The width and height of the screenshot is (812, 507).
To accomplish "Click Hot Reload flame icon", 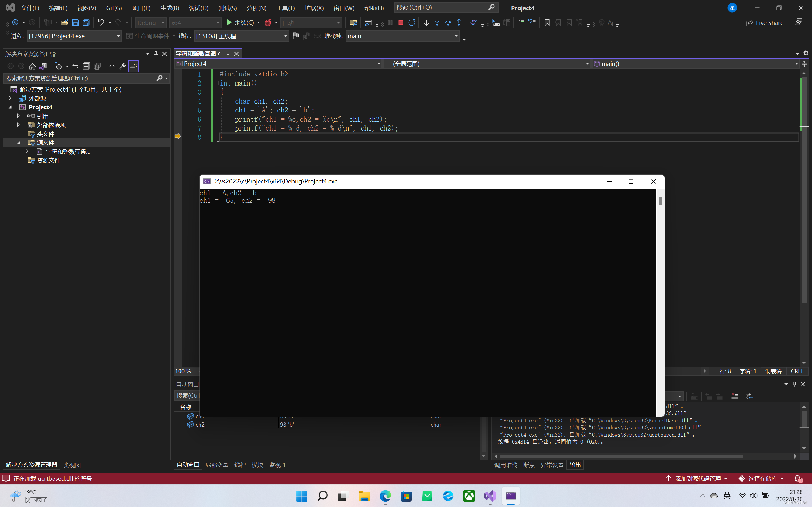I will point(268,22).
